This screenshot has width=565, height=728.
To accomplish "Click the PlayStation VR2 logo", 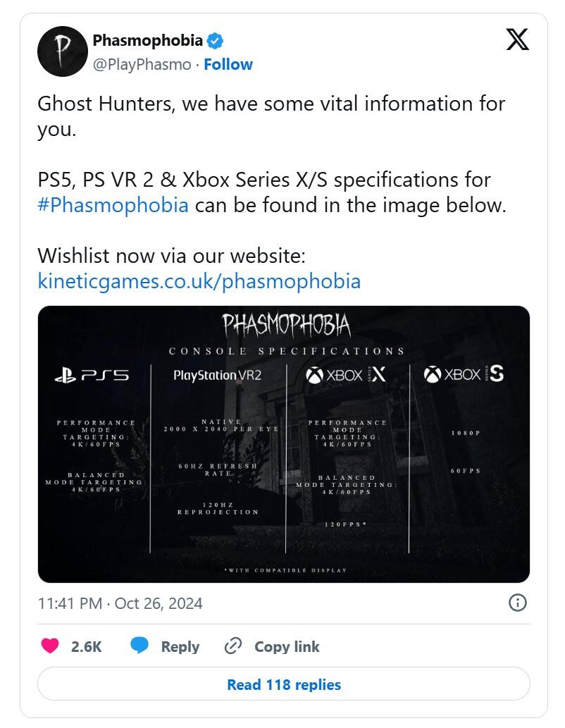I will tap(217, 376).
